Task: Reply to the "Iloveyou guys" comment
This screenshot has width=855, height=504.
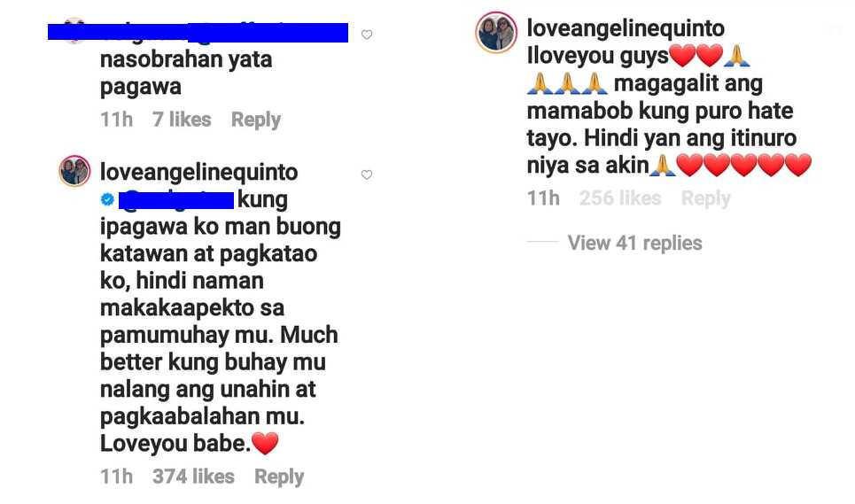Action: click(705, 198)
